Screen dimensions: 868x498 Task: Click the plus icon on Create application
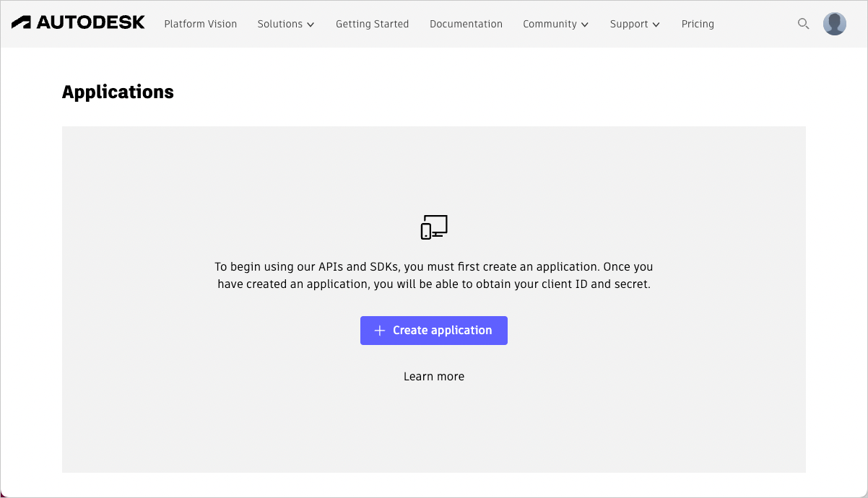coord(380,331)
